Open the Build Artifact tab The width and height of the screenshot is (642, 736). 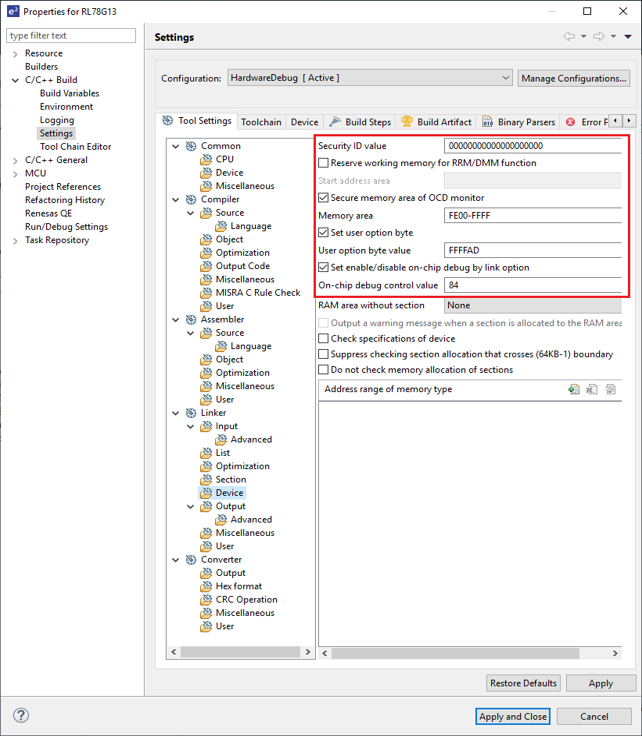click(x=436, y=122)
